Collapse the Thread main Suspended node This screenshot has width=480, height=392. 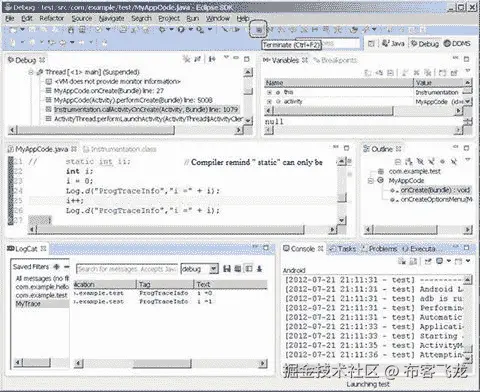tap(31, 72)
